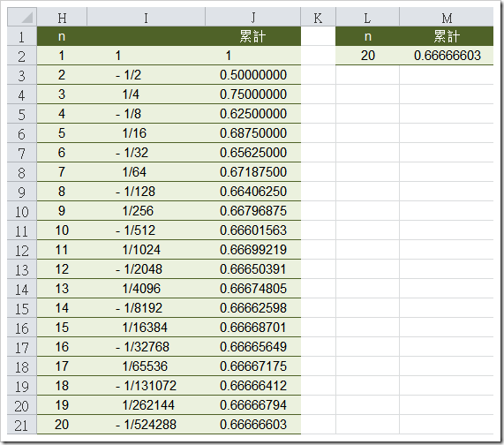Select the cell showing 1/262144
This screenshot has width=504, height=445.
pyautogui.click(x=146, y=405)
